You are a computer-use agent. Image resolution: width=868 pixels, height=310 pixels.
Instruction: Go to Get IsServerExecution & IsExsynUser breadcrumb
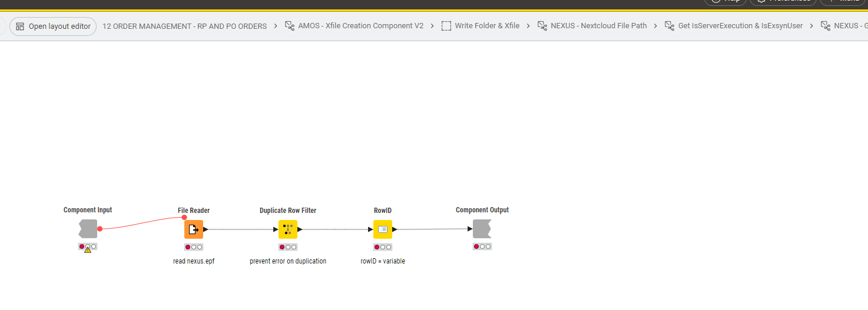pos(740,26)
